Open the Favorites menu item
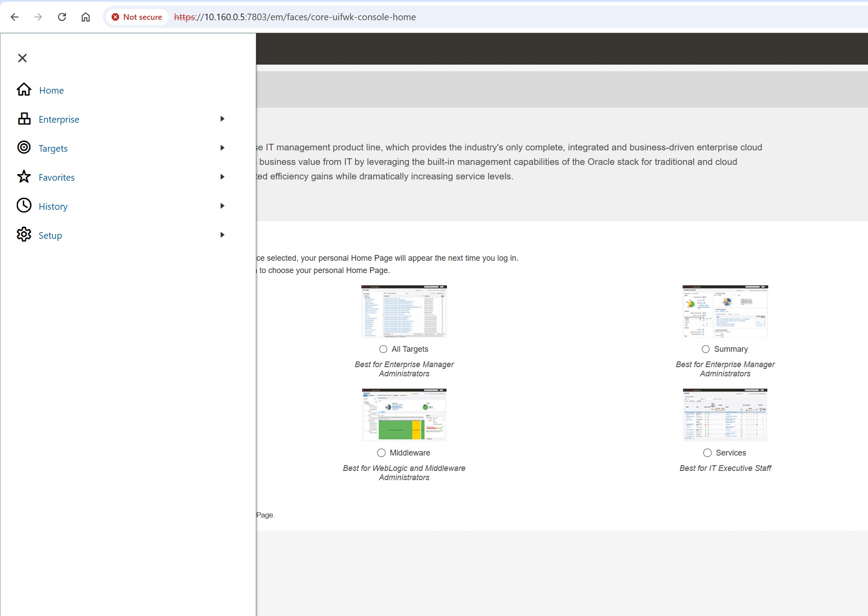Screen dimensions: 868x616 click(x=57, y=177)
